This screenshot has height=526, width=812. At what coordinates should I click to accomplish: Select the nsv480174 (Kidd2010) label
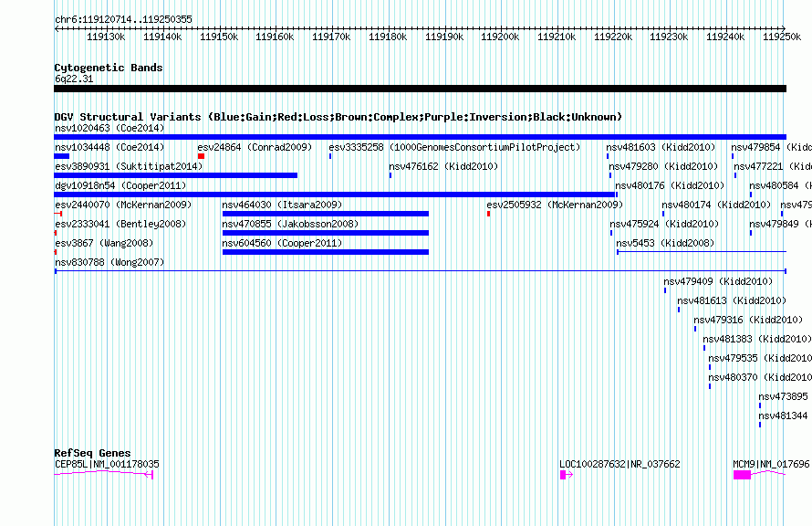click(716, 205)
